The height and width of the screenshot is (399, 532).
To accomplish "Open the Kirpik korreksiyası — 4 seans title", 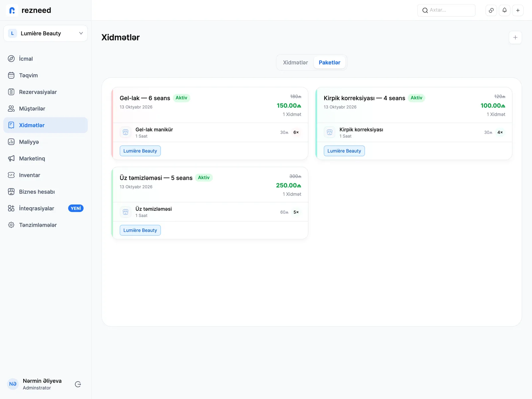I will (x=364, y=98).
